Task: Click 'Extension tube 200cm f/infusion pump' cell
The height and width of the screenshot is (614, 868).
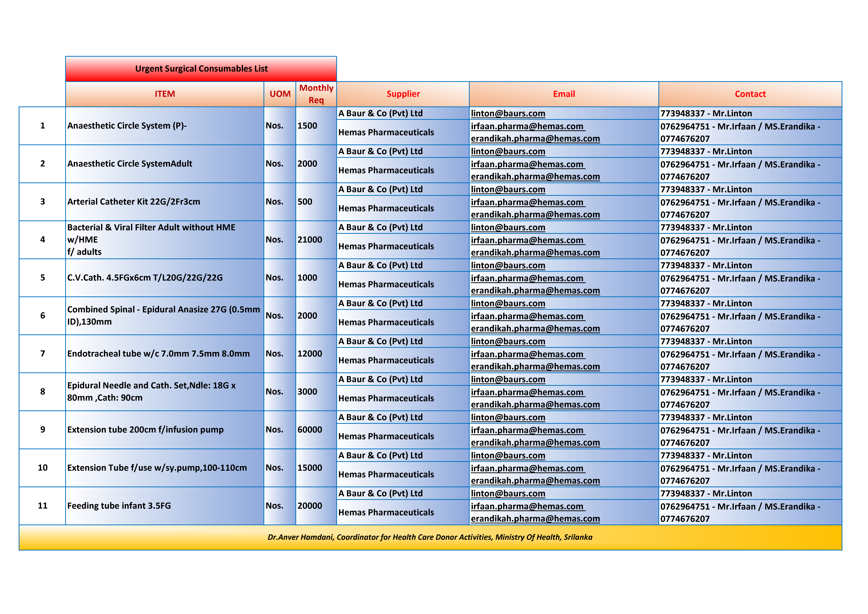Action: tap(165, 430)
